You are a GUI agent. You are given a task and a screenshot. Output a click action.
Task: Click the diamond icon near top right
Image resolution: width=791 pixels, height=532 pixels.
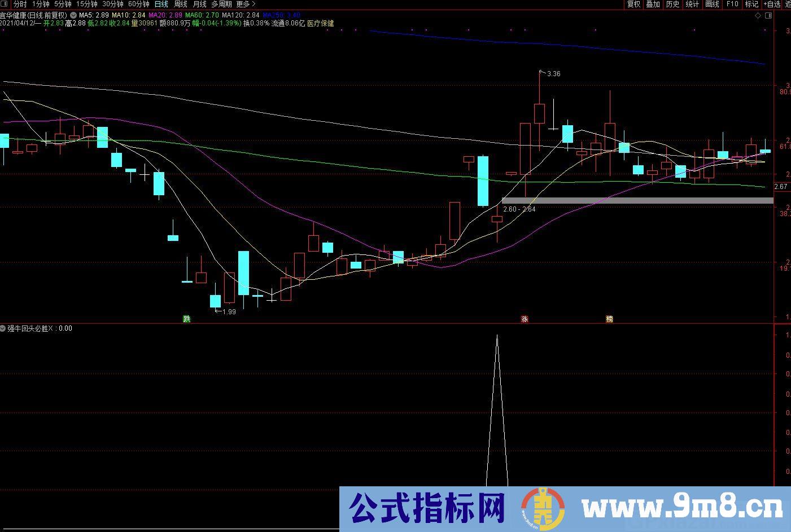click(758, 16)
